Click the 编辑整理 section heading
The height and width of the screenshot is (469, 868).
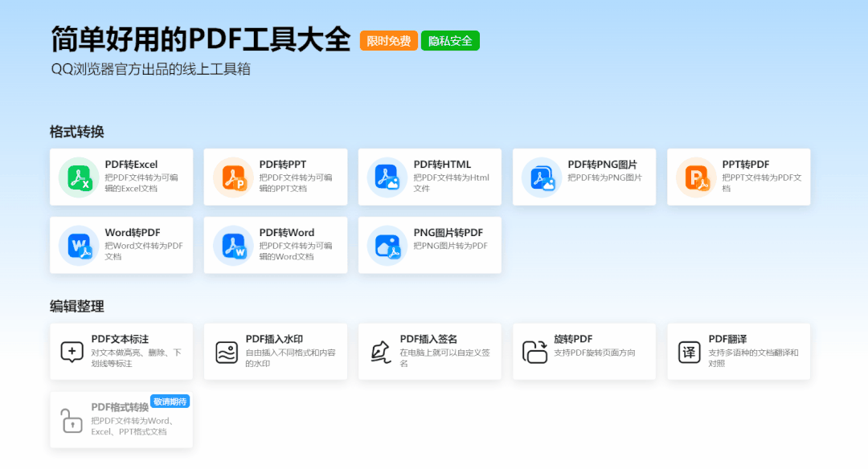[77, 307]
